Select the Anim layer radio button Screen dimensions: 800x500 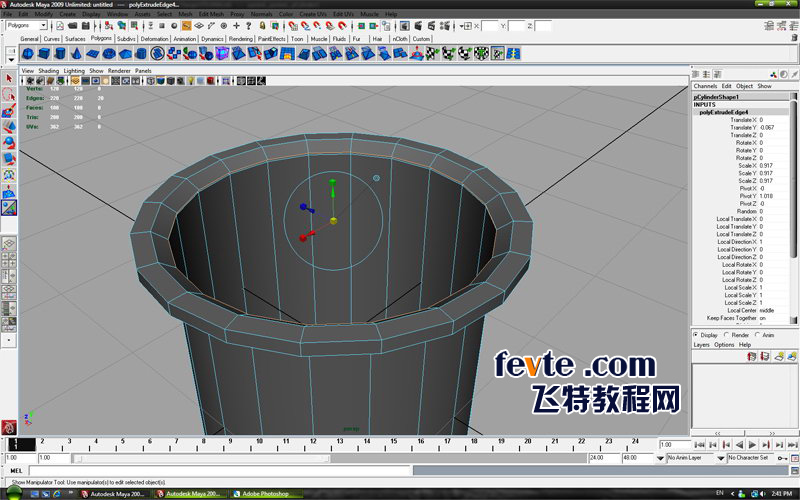click(757, 335)
